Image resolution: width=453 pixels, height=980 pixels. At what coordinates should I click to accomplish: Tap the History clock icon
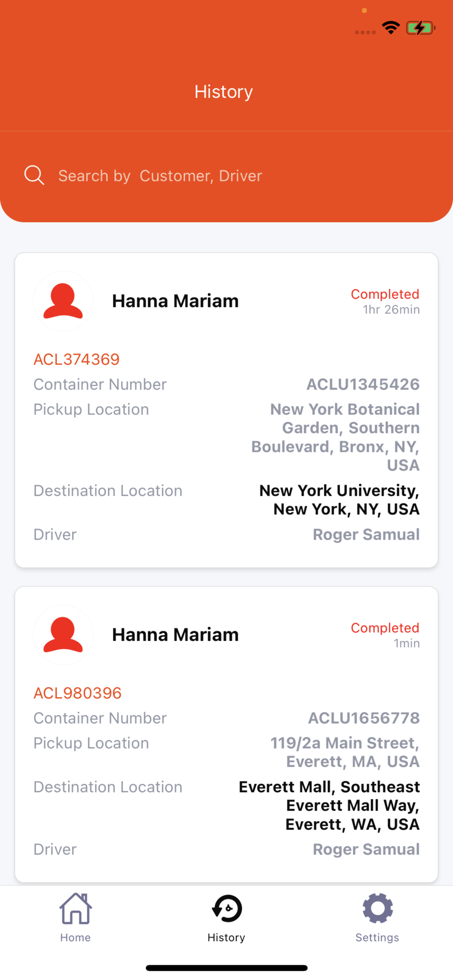tap(227, 908)
